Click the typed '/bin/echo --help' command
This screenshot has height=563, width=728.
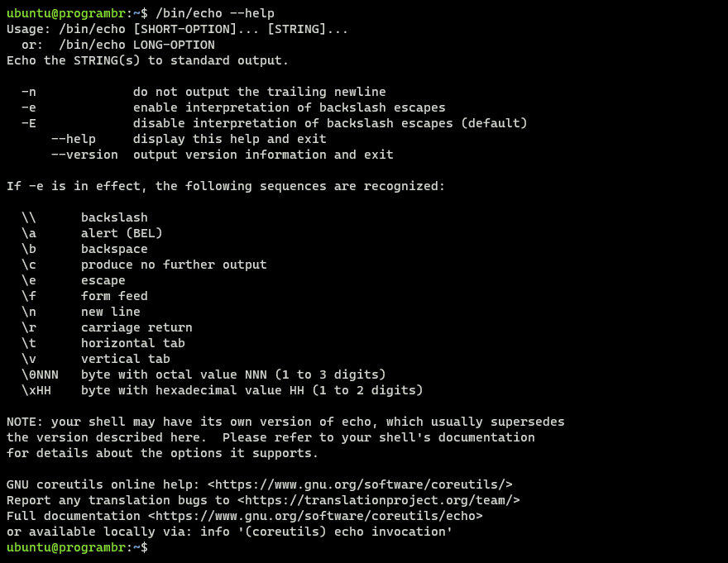pyautogui.click(x=215, y=13)
